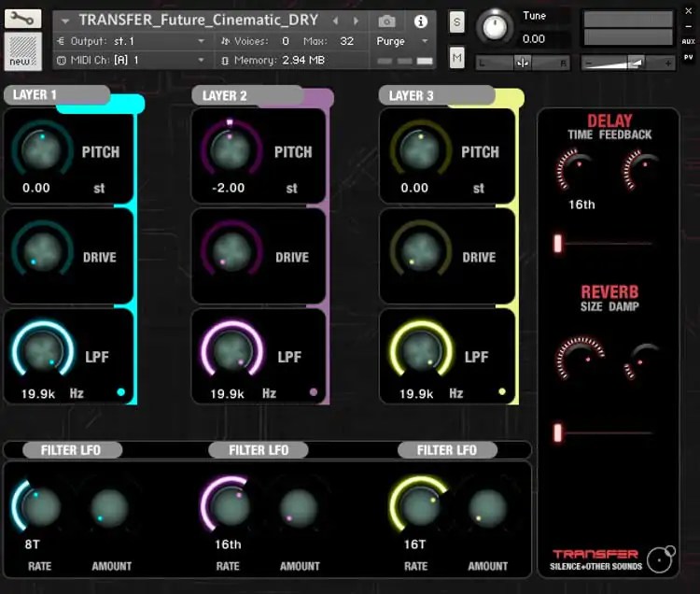Click Transfer Silence+Other Sounds logo

click(x=612, y=559)
